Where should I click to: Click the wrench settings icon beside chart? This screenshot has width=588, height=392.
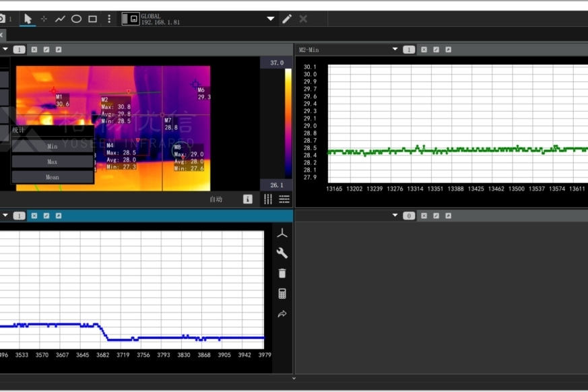pyautogui.click(x=282, y=253)
